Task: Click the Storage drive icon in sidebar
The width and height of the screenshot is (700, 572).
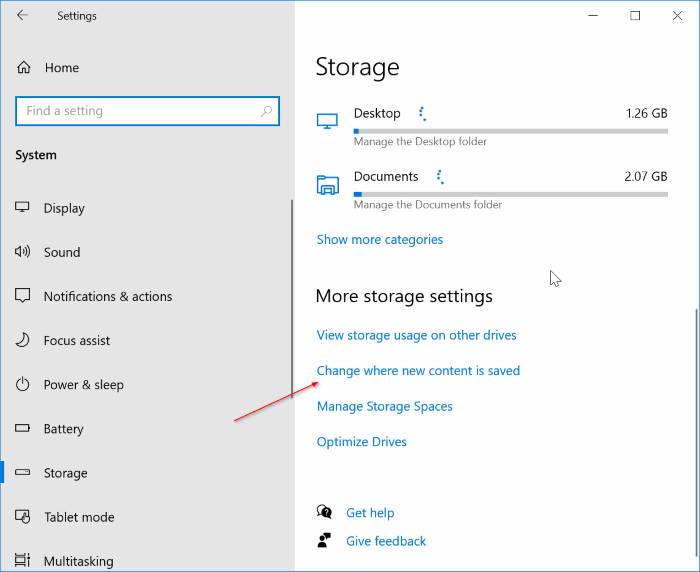Action: (22, 472)
